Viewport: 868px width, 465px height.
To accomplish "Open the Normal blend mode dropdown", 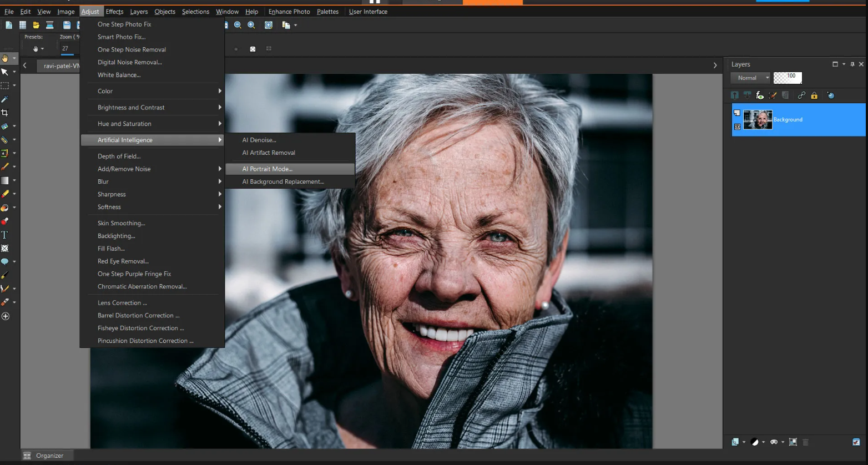I will pyautogui.click(x=750, y=78).
